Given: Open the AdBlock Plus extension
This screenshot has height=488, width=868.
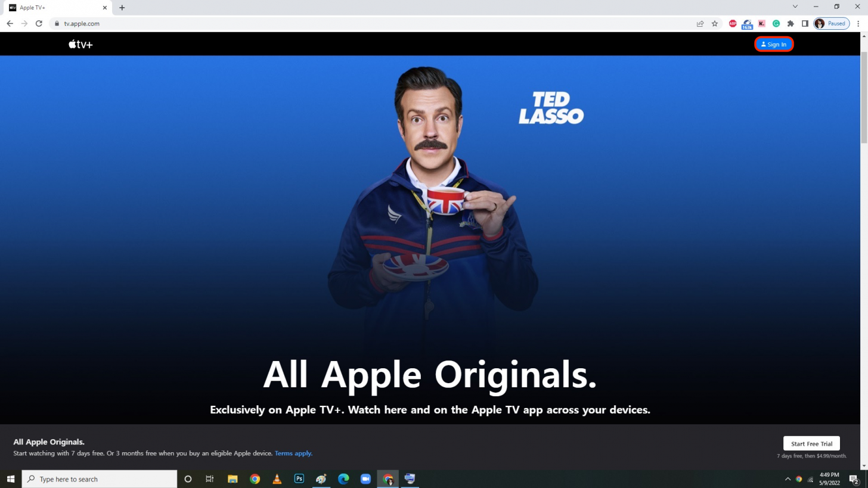Looking at the screenshot, I should pyautogui.click(x=733, y=24).
